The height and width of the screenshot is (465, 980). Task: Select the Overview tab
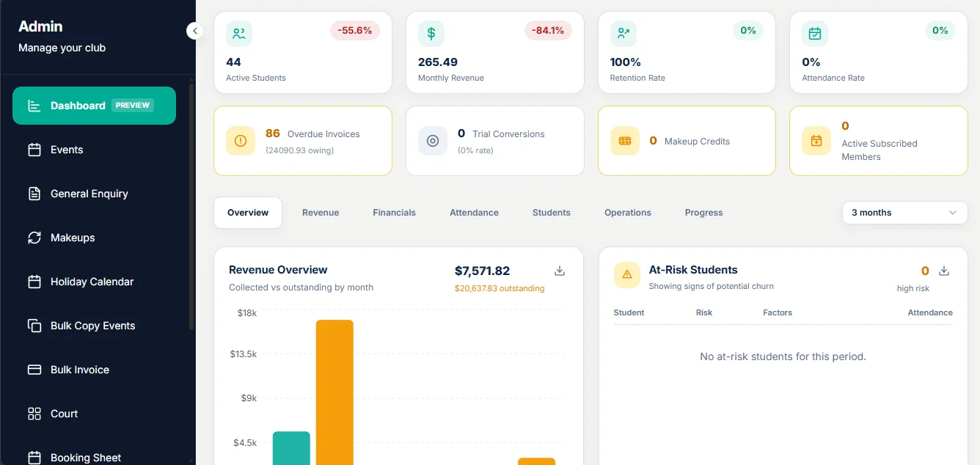point(248,213)
